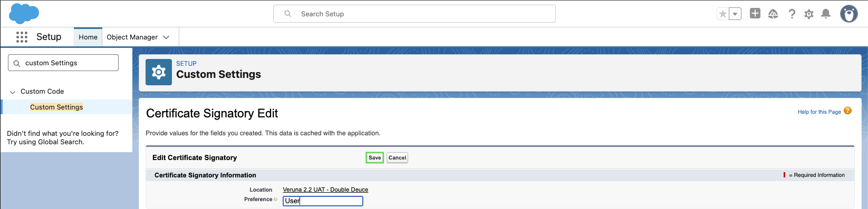Open the favorites list dropdown arrow
Image resolution: width=868 pixels, height=209 pixels.
tap(735, 14)
